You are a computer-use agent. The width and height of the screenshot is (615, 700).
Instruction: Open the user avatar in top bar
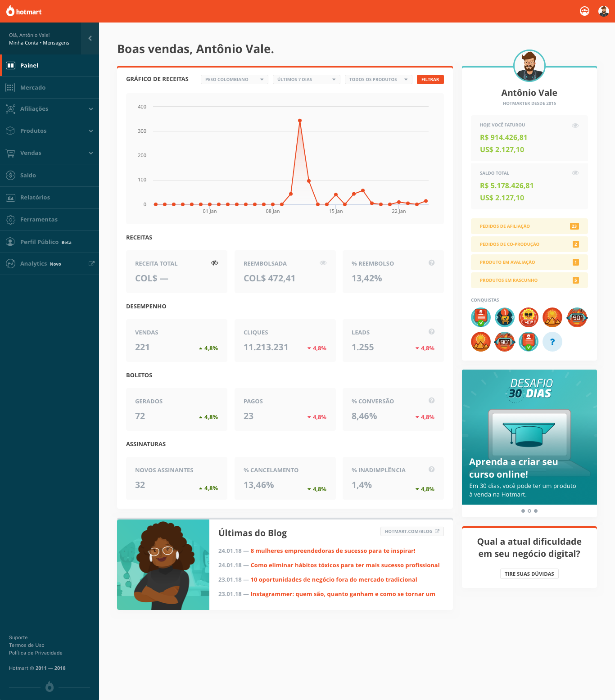[x=603, y=11]
